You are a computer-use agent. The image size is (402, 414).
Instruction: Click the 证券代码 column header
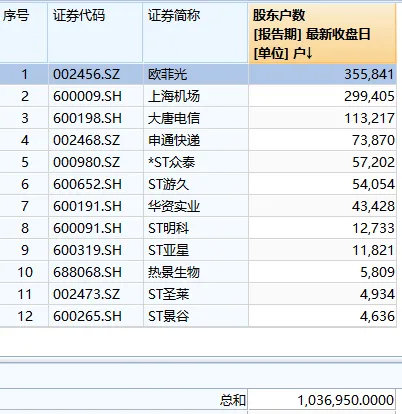tap(95, 33)
